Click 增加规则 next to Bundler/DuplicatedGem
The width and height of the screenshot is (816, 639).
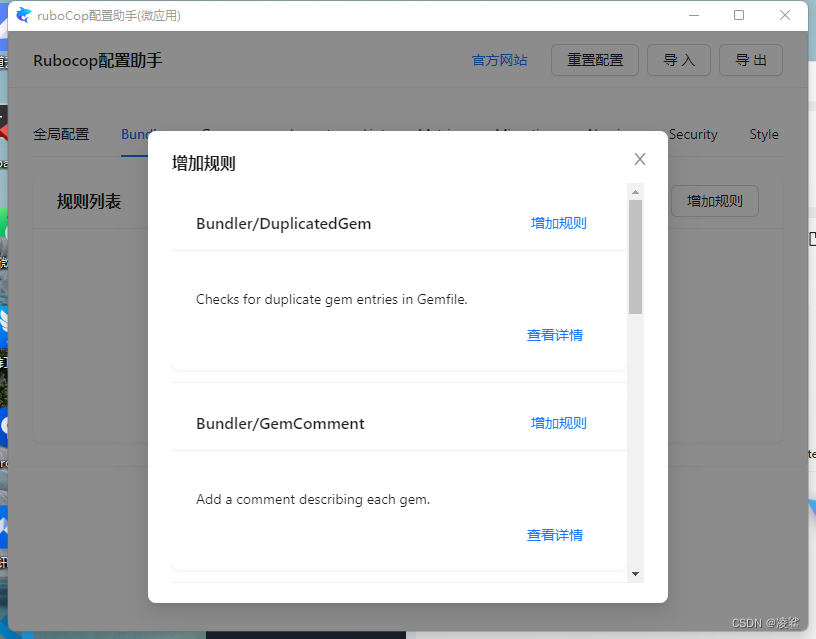(557, 223)
